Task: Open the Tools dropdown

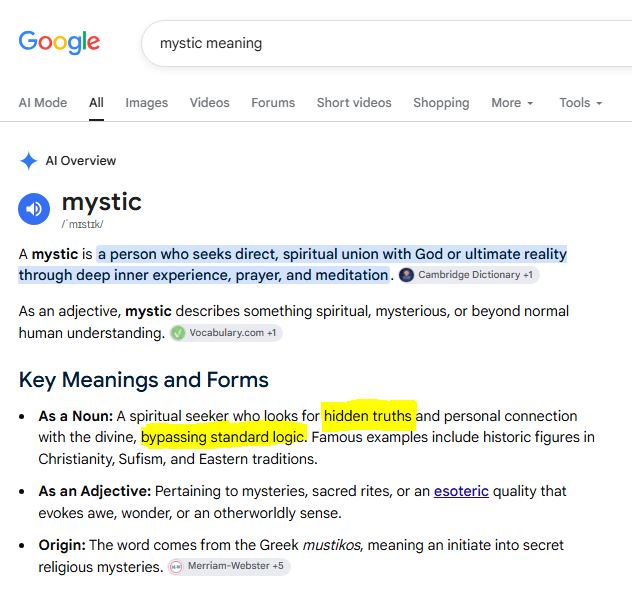Action: [580, 103]
